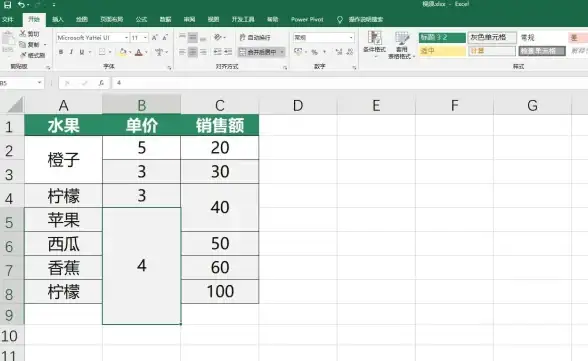Open Format as Table (套用表格格式)
This screenshot has height=361, width=588.
point(401,45)
